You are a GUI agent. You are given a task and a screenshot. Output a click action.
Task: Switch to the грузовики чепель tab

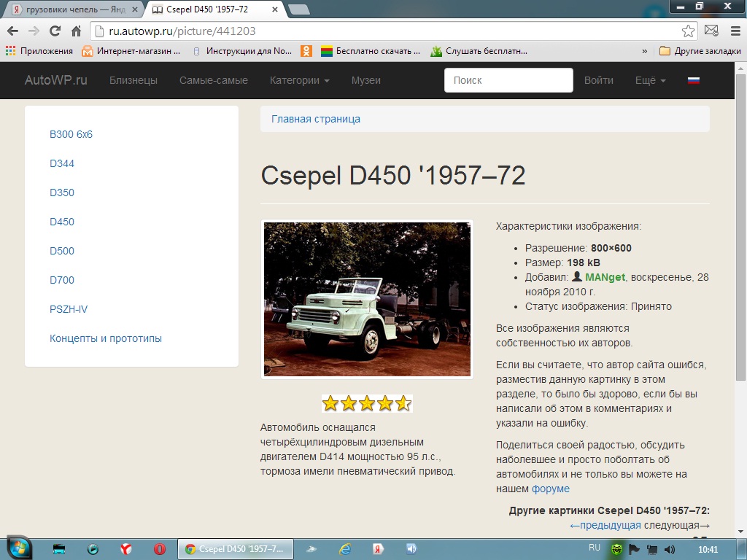click(x=69, y=9)
